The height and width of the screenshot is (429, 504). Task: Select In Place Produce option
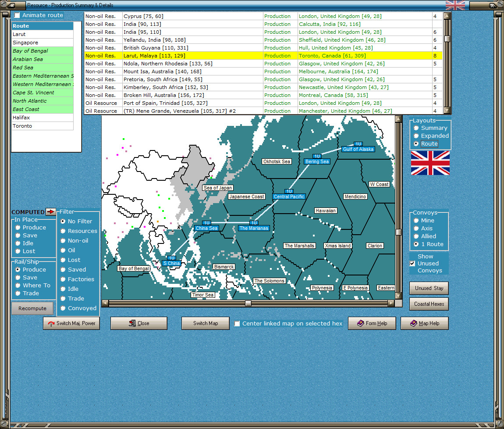pos(18,228)
